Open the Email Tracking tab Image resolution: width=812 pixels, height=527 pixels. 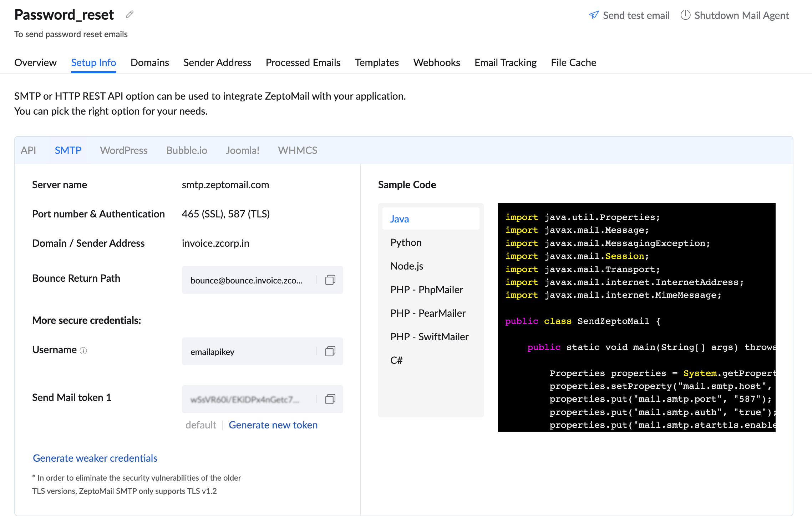click(x=505, y=62)
